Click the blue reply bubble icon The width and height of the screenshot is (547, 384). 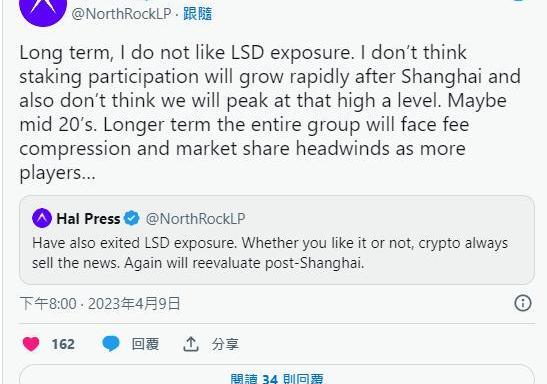point(111,344)
